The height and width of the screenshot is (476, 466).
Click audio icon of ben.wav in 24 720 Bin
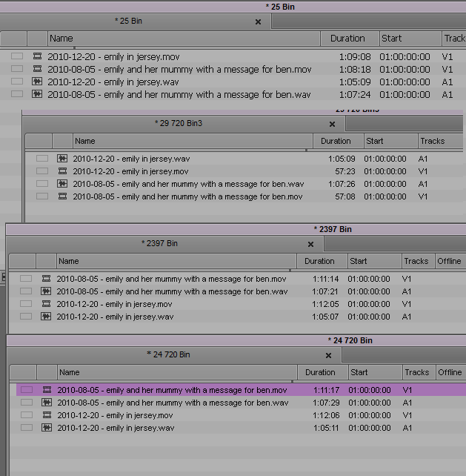[x=47, y=403]
